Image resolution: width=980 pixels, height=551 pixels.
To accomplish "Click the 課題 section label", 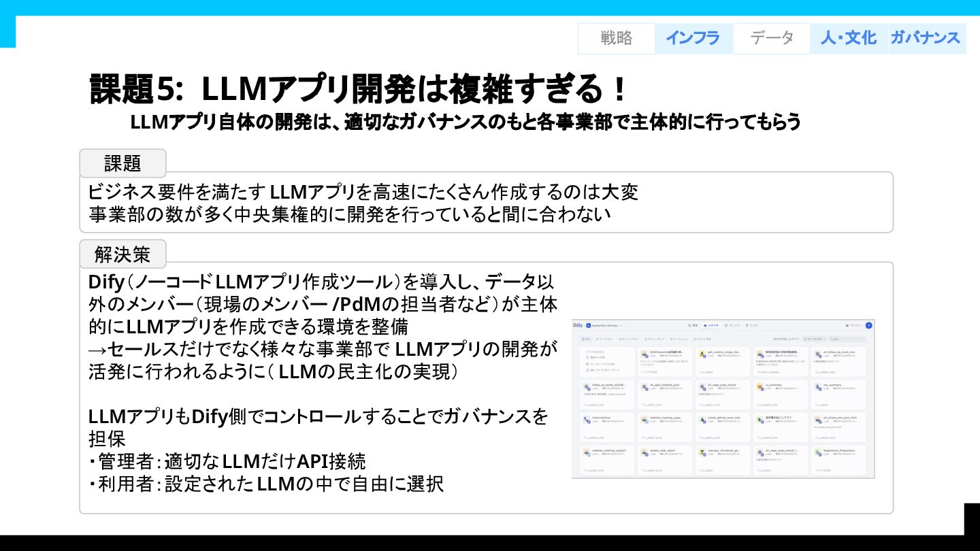I will pyautogui.click(x=122, y=163).
